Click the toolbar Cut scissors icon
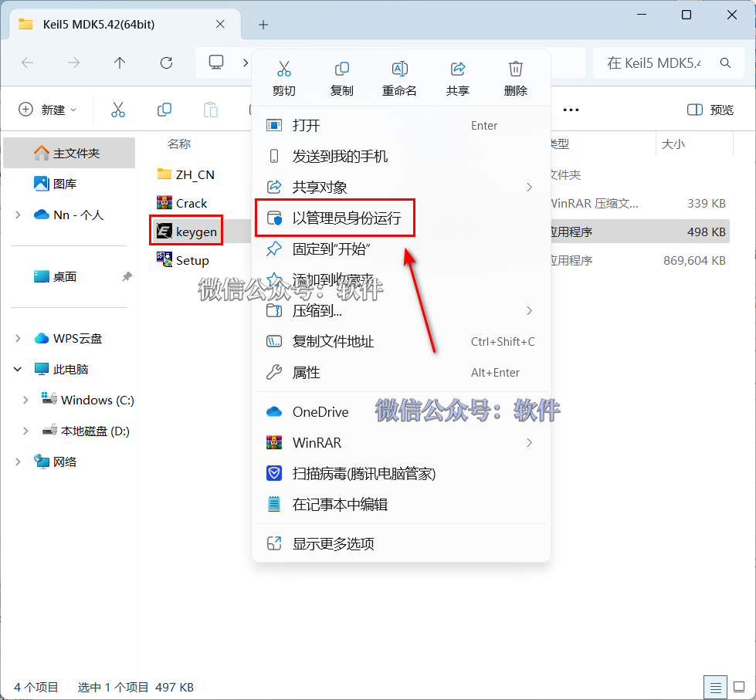The height and width of the screenshot is (700, 756). [118, 110]
